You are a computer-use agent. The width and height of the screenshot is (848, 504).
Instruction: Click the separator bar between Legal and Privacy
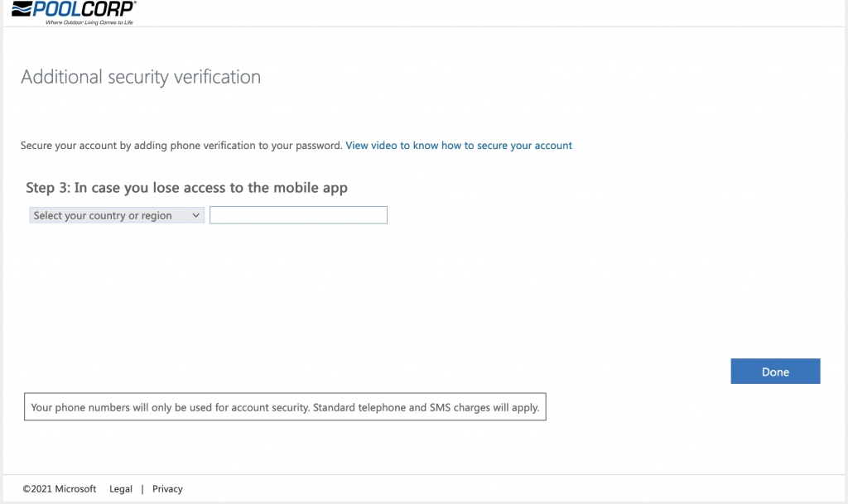142,489
